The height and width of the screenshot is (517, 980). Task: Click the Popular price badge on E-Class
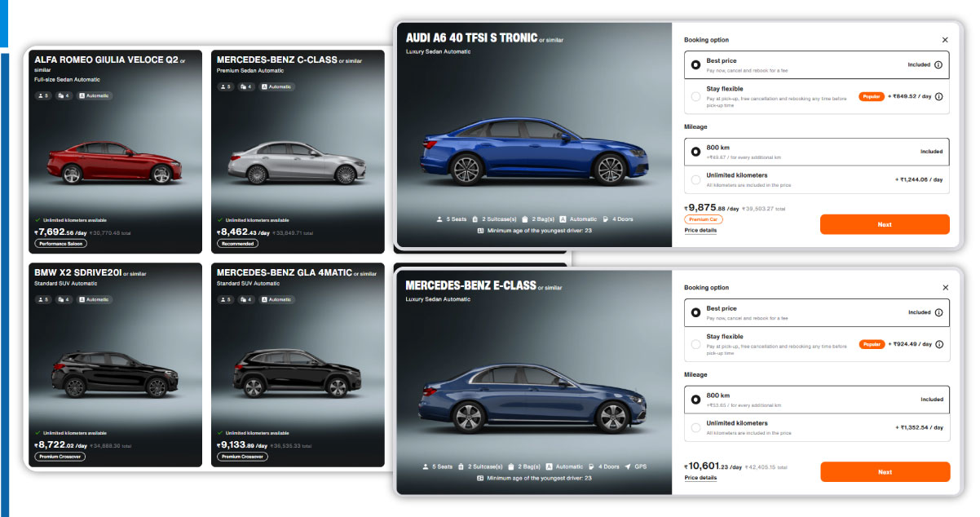(x=872, y=344)
